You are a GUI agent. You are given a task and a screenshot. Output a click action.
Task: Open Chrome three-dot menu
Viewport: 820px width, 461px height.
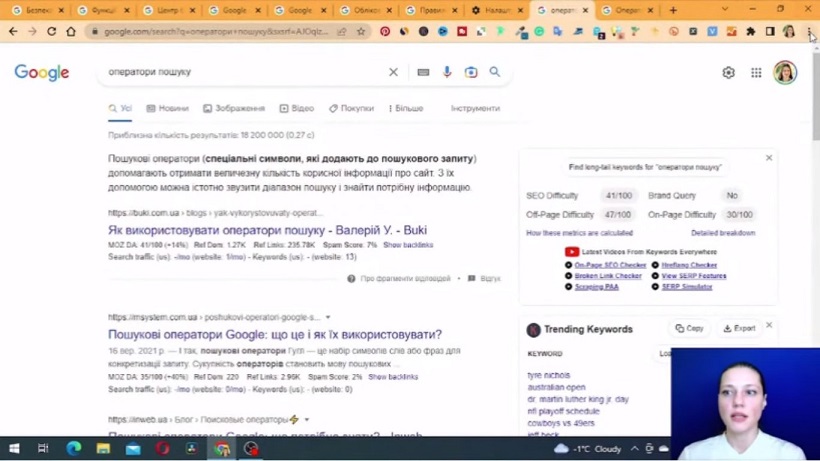[x=809, y=31]
